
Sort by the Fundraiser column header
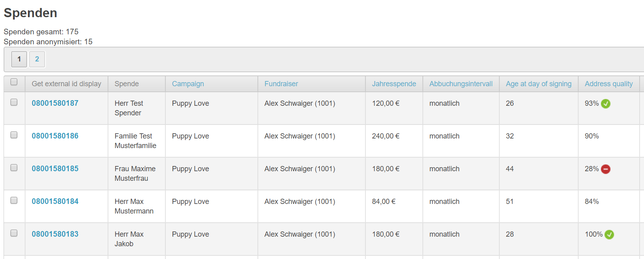[281, 84]
